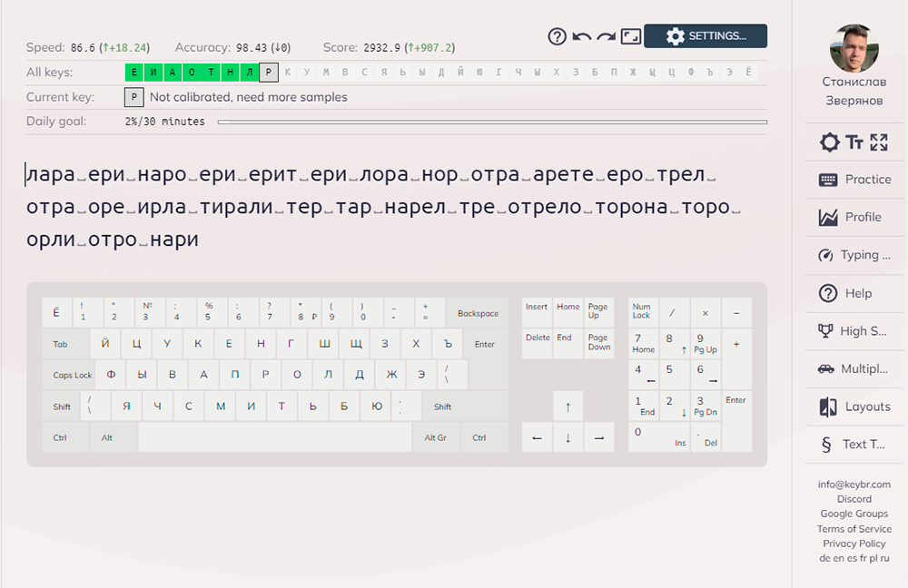Image resolution: width=908 pixels, height=588 pixels.
Task: Open the Profile page
Action: [x=854, y=217]
